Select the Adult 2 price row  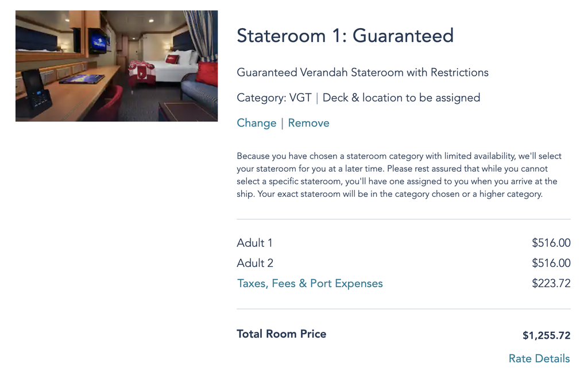255,263
